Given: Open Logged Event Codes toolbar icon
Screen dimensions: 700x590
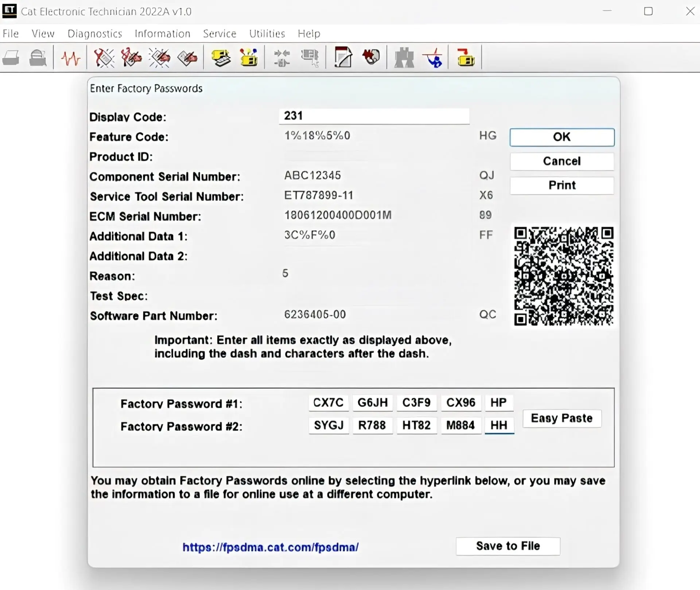Looking at the screenshot, I should coord(187,58).
